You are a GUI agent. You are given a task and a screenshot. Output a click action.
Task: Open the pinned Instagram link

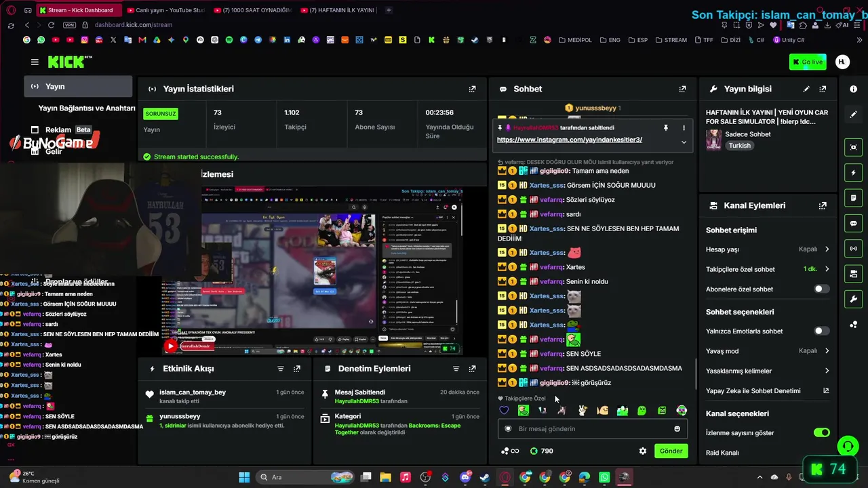[570, 140]
